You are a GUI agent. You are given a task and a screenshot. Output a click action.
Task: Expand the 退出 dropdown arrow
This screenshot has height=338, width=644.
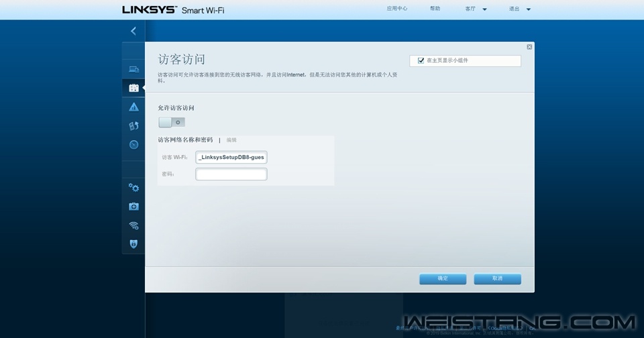point(529,9)
